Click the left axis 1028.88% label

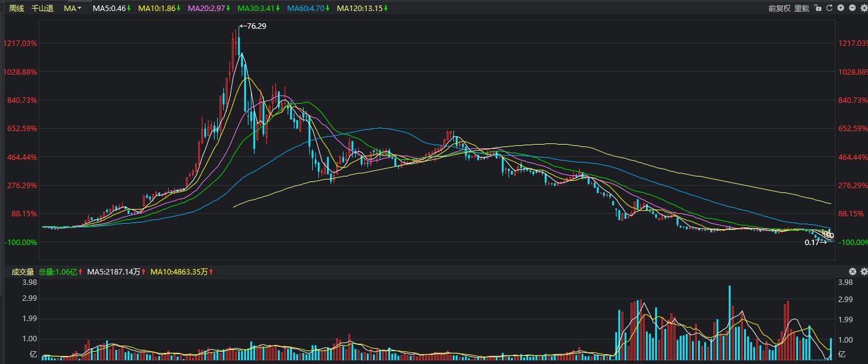click(x=20, y=72)
